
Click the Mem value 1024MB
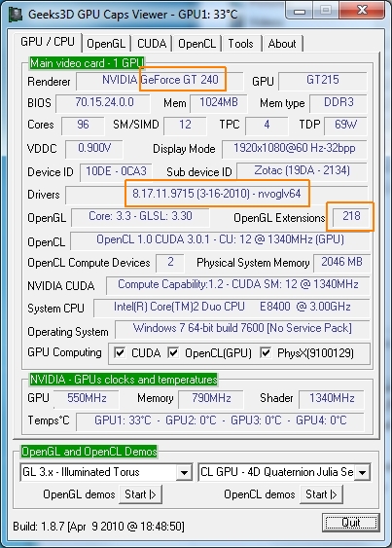219,103
